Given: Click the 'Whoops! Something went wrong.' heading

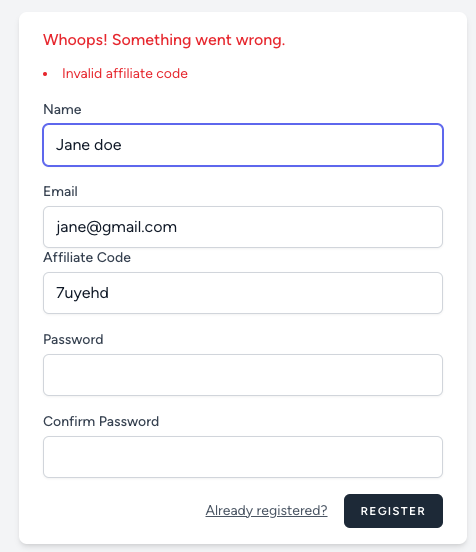Looking at the screenshot, I should [164, 40].
